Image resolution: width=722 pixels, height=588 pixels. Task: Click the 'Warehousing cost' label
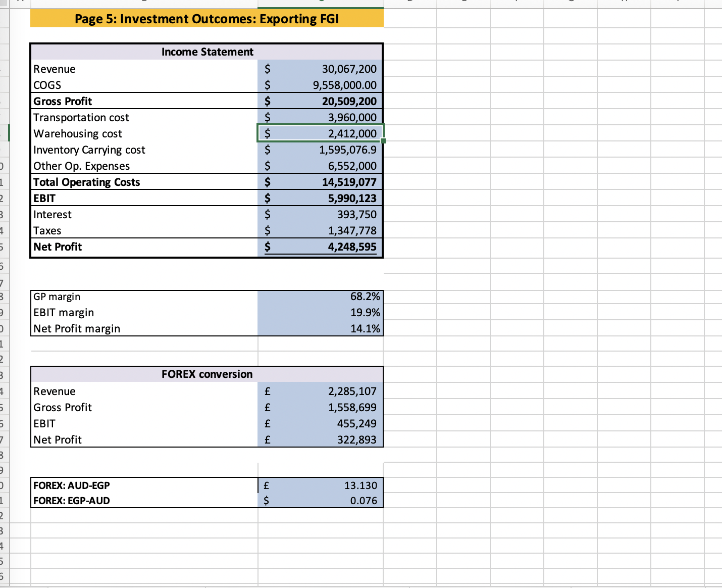click(x=78, y=134)
